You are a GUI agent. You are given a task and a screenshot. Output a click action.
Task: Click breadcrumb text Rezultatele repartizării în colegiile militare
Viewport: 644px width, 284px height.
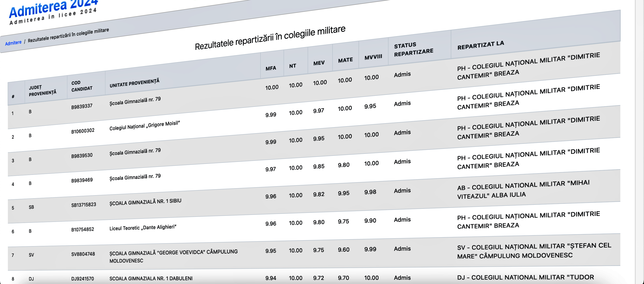point(68,35)
